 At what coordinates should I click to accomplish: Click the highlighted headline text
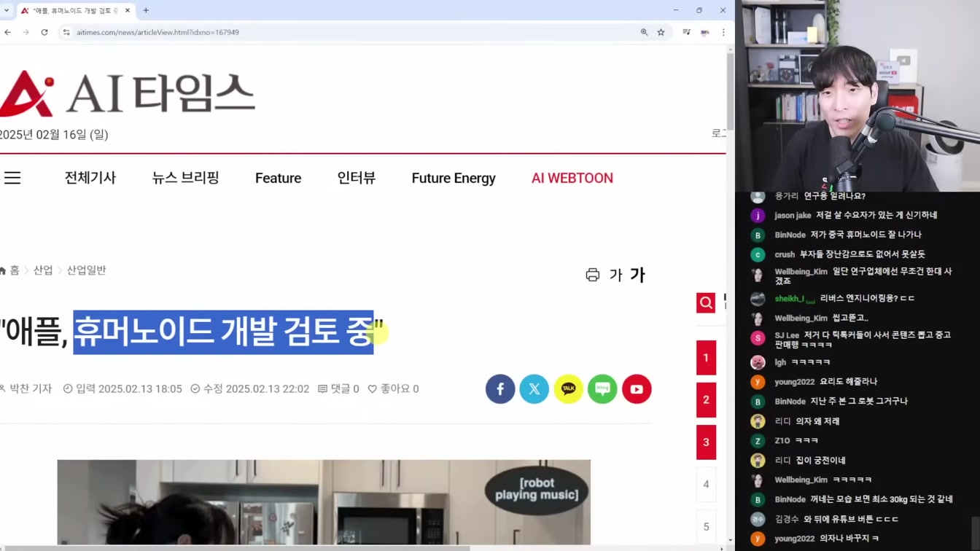(x=223, y=332)
